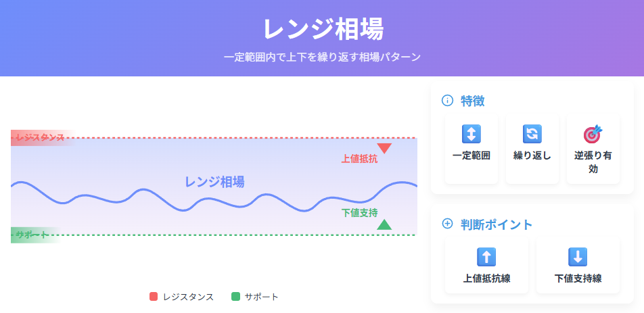Open the 上値抵抗線 card
Viewport: 644px width, 313px height.
point(486,266)
